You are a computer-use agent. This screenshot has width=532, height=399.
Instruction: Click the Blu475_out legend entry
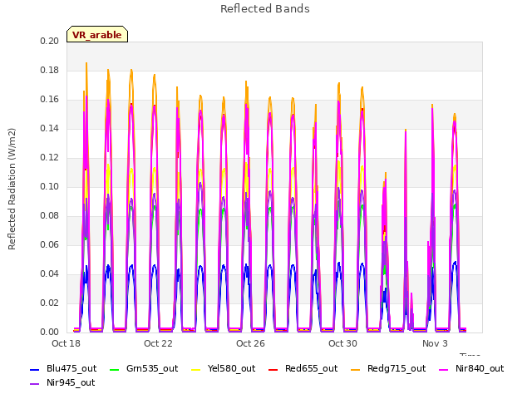[x=63, y=368]
